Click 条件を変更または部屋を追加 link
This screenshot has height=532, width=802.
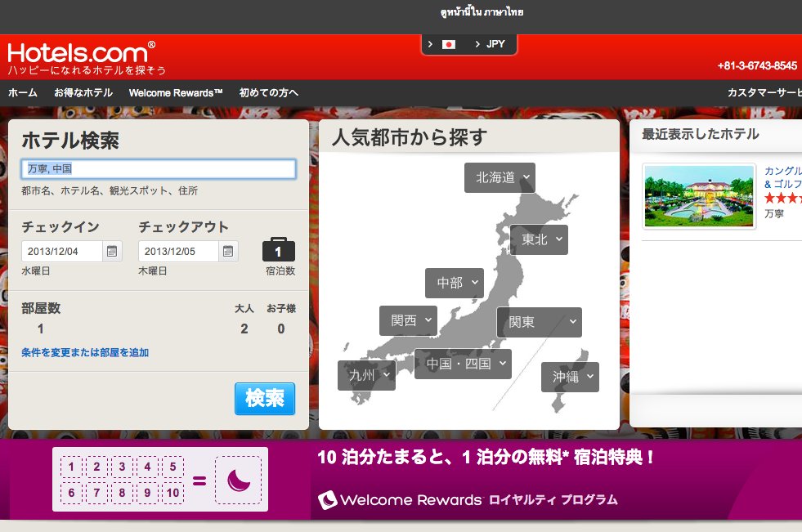(85, 352)
